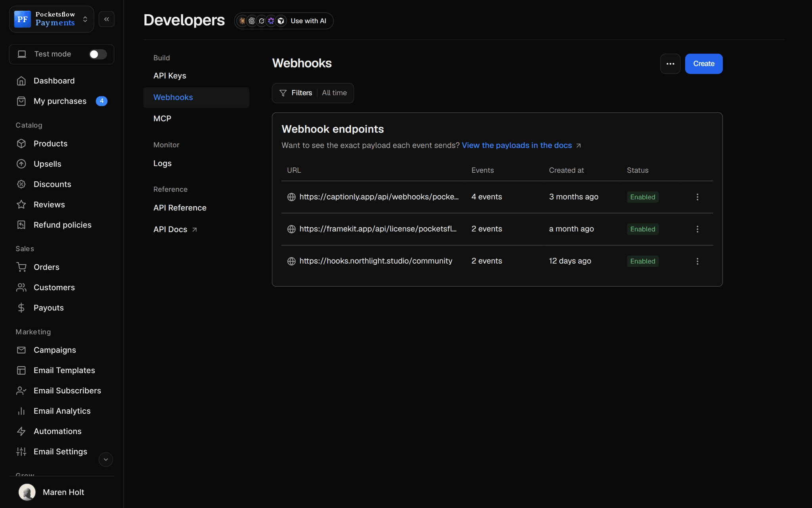812x508 pixels.
Task: Open API Docs external page
Action: click(x=175, y=229)
